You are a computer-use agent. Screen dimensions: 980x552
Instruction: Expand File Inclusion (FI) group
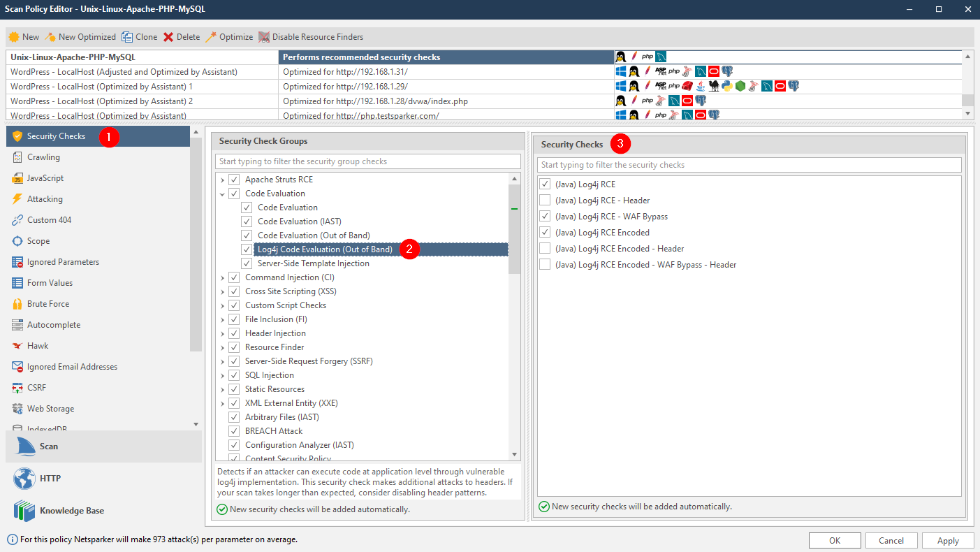[x=222, y=319]
